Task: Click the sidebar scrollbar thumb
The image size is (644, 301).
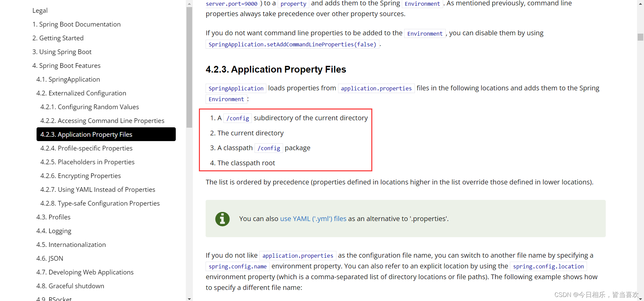Action: pyautogui.click(x=189, y=67)
